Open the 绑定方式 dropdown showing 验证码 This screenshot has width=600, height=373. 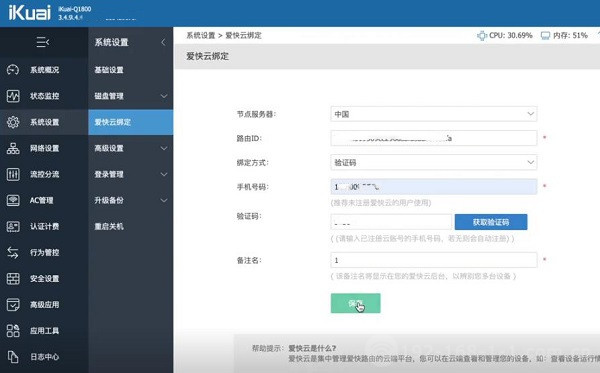pos(434,162)
